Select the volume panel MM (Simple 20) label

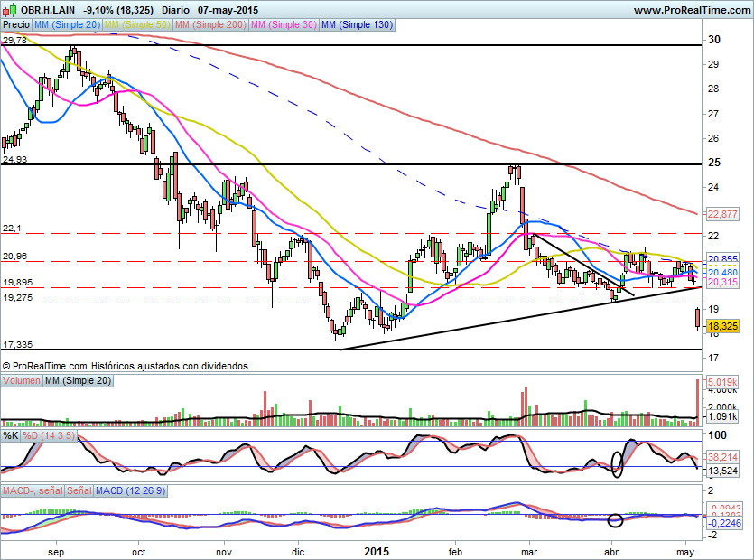pyautogui.click(x=79, y=382)
